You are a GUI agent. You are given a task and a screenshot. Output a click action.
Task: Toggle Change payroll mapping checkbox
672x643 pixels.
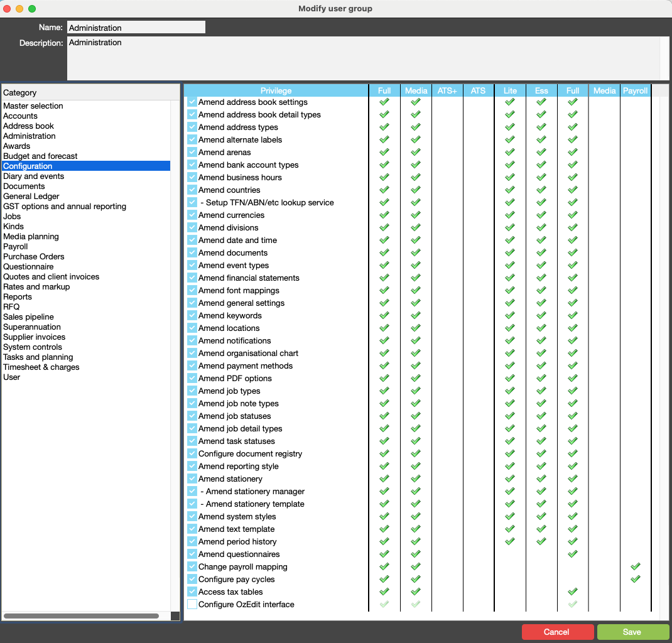click(192, 566)
